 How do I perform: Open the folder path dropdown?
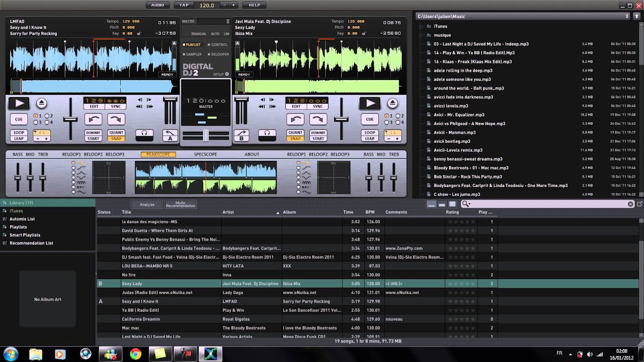tap(627, 16)
